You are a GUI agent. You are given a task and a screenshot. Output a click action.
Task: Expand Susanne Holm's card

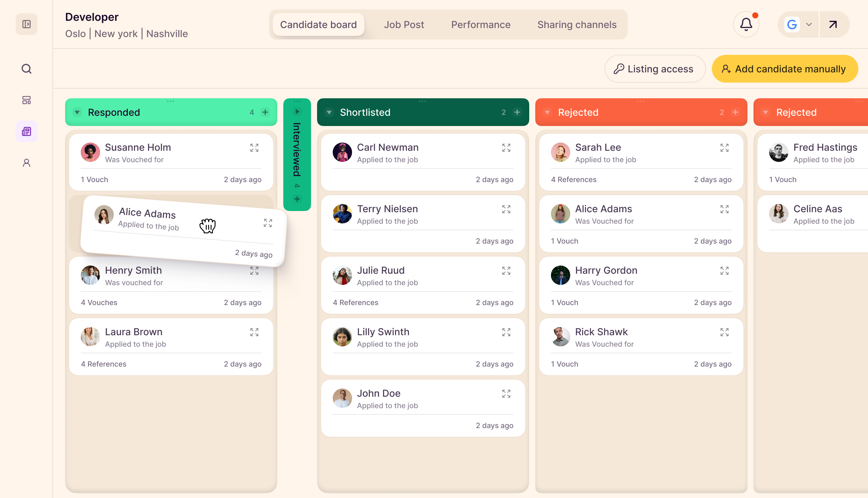254,147
